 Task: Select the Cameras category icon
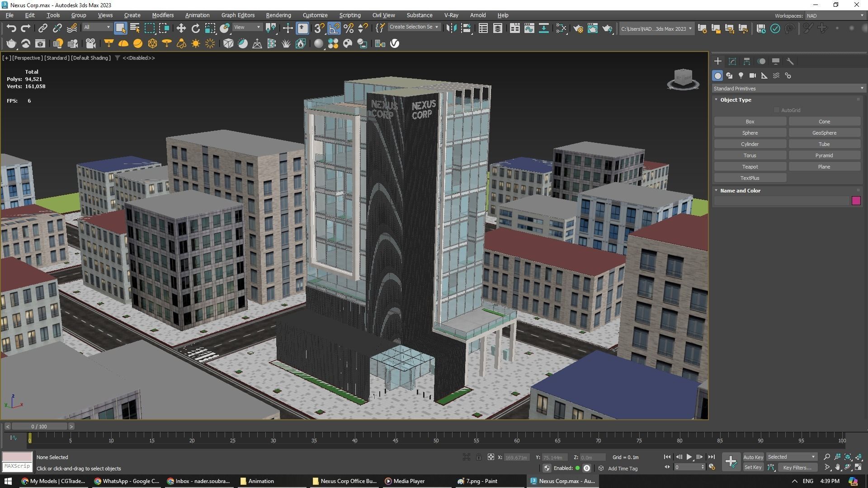(x=753, y=75)
